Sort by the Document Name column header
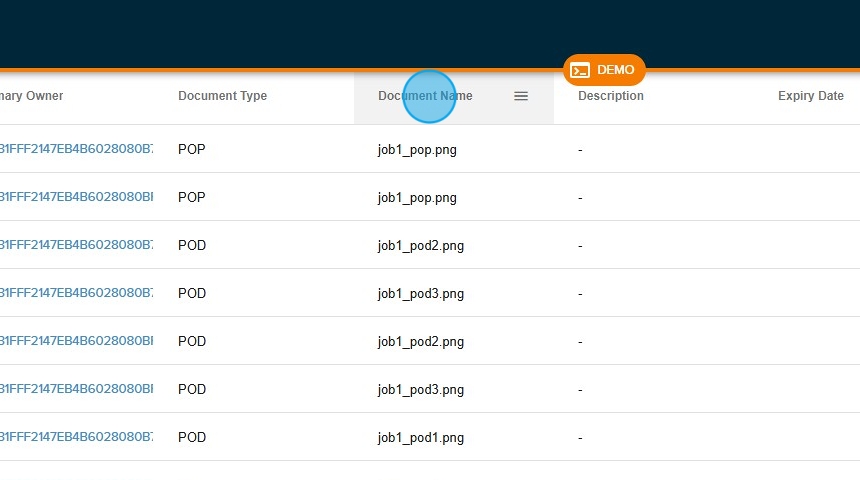Image resolution: width=860 pixels, height=480 pixels. tap(425, 96)
